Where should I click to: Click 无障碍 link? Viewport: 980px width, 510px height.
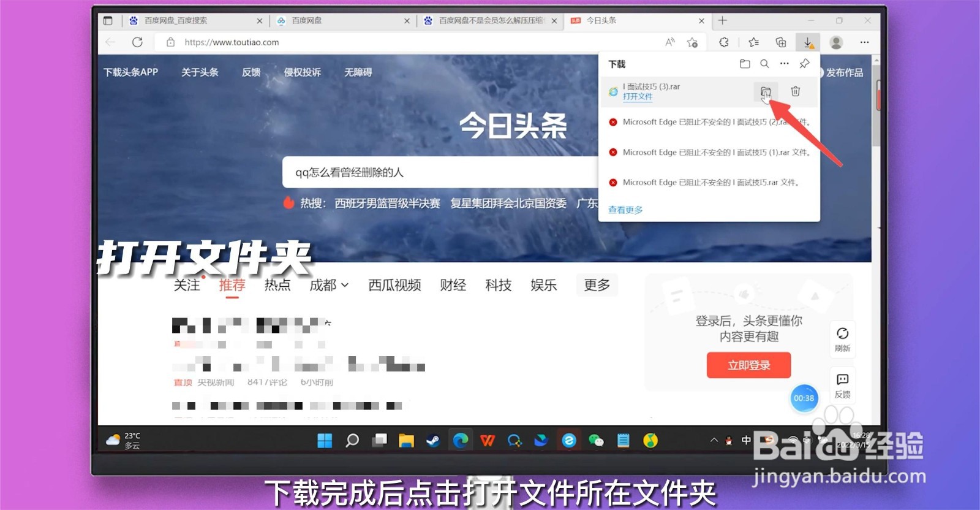(x=358, y=72)
